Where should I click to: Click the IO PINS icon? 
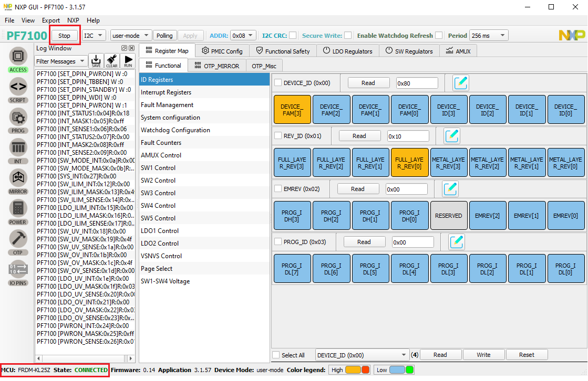(18, 269)
